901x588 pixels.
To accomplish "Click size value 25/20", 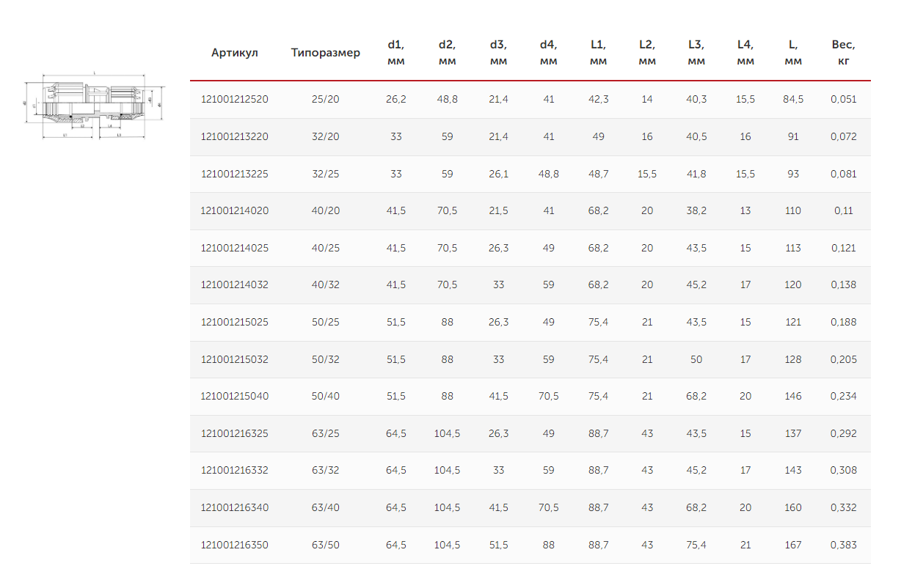I will click(x=326, y=99).
